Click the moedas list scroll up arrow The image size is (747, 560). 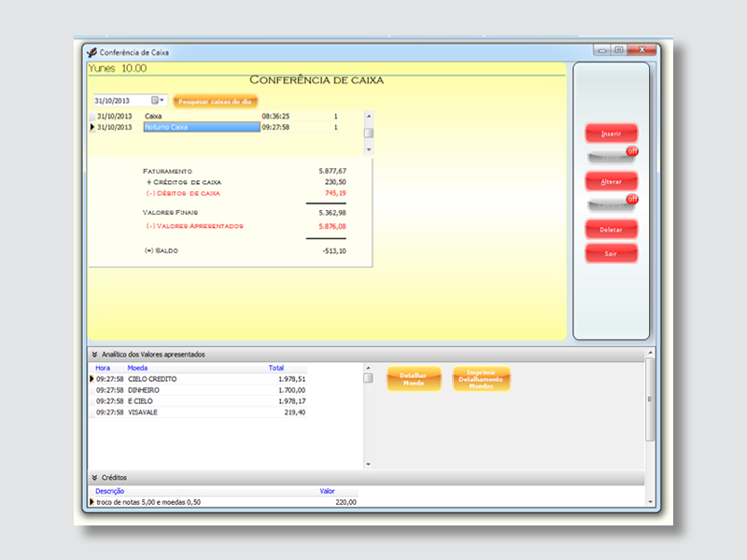click(x=368, y=368)
